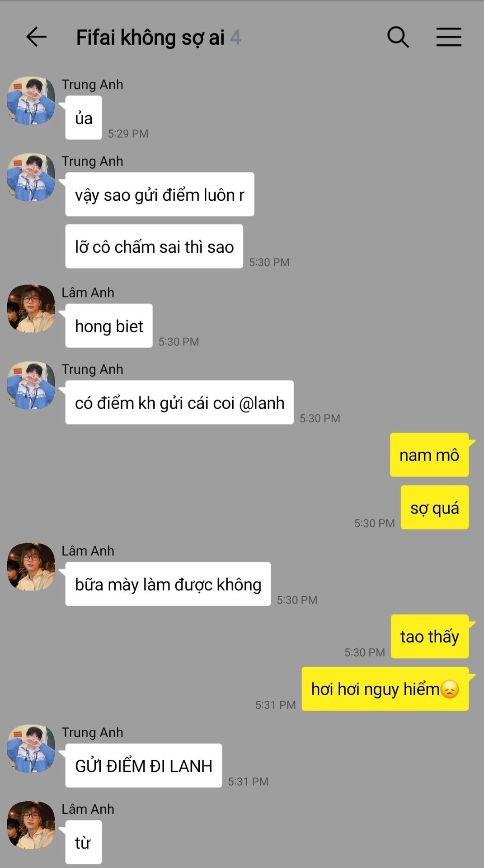Select the "lỡ cô chấm sai thì sao" message
This screenshot has height=868, width=484.
(x=154, y=246)
